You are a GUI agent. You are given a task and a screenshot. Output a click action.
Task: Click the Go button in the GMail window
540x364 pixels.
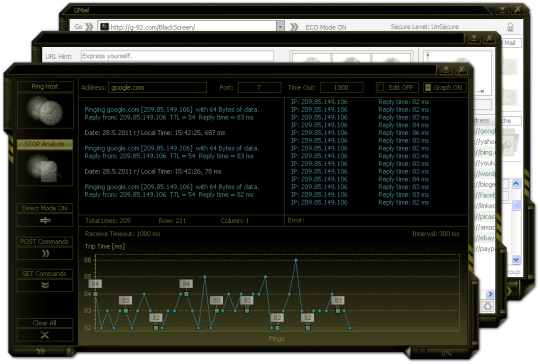(79, 27)
